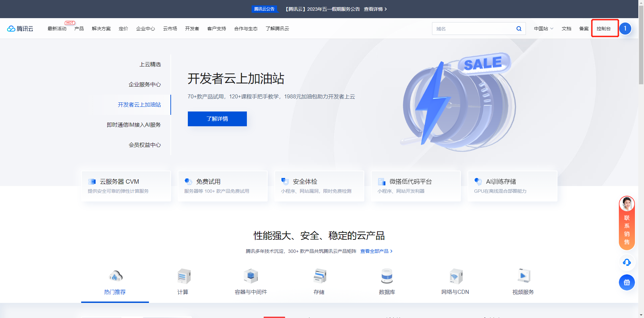Open the 了解腾讯云 menu
Image resolution: width=644 pixels, height=318 pixels.
click(277, 29)
